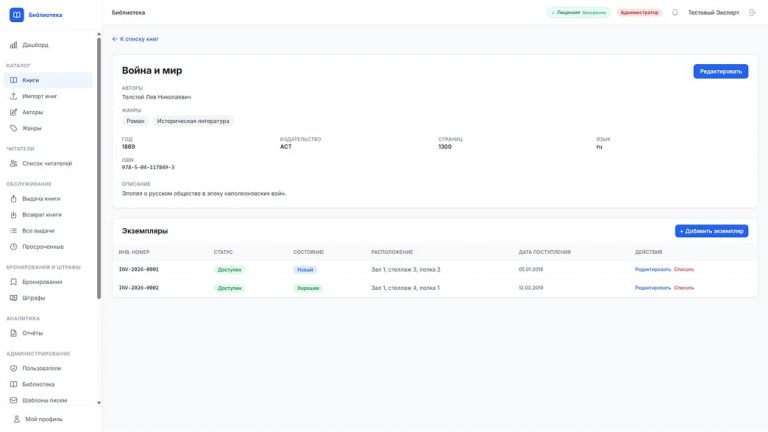
Task: Click Добавить экземпляр button
Action: pyautogui.click(x=711, y=231)
